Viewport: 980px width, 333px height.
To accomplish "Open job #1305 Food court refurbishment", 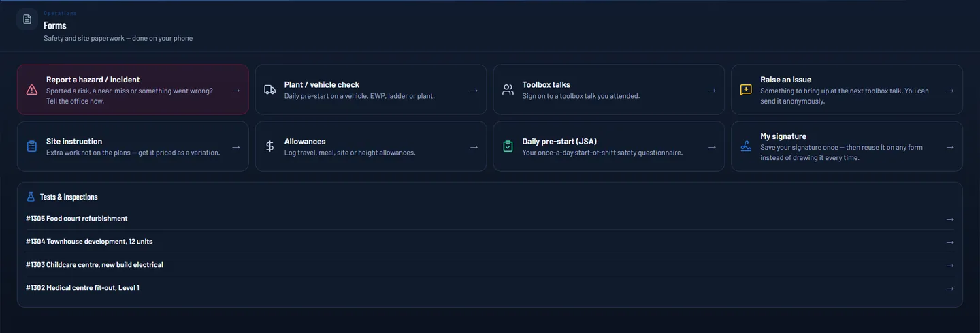I will [490, 219].
